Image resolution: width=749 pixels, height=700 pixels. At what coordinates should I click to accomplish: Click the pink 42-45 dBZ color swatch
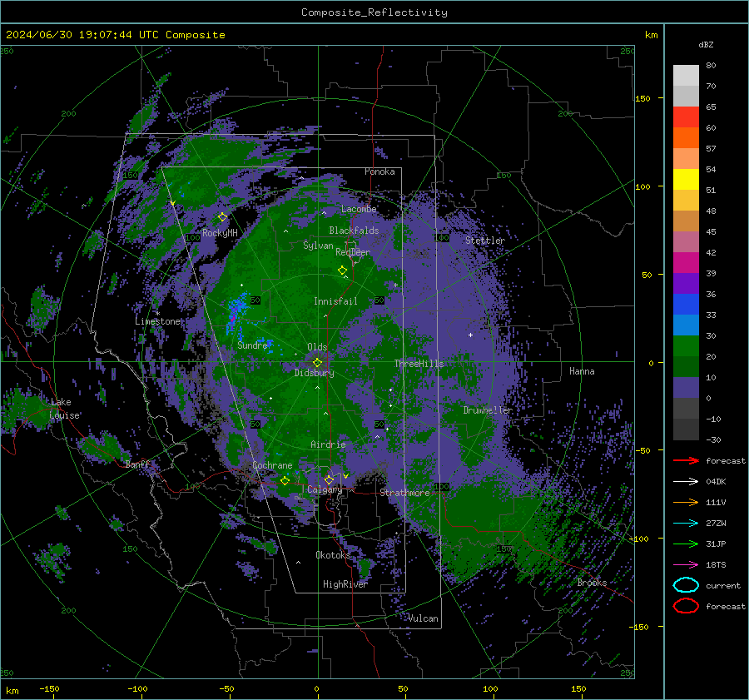(x=686, y=241)
